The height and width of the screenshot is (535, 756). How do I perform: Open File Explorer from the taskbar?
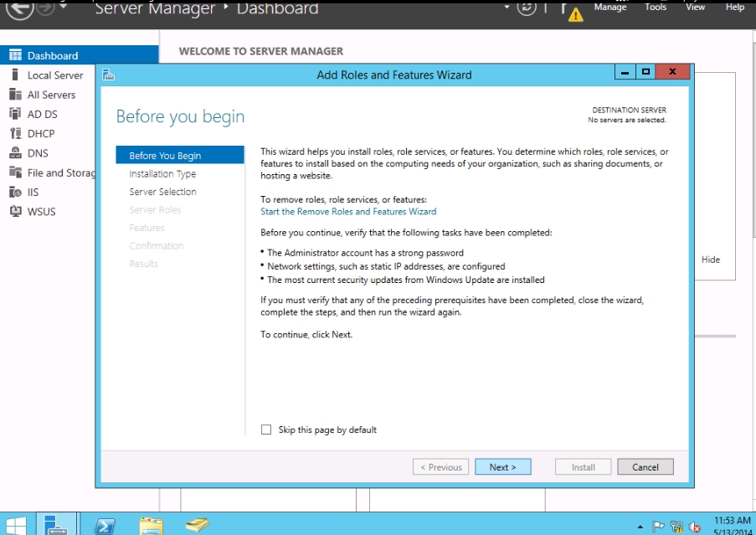pyautogui.click(x=152, y=527)
